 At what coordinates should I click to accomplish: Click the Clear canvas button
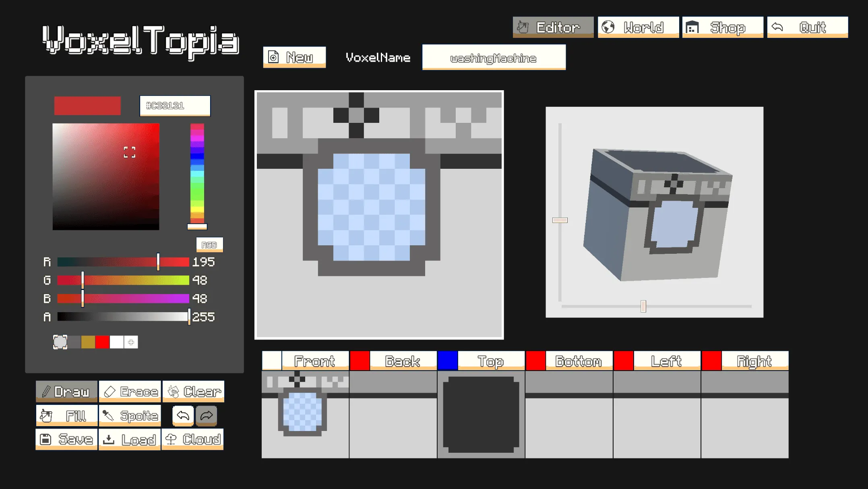pyautogui.click(x=193, y=391)
